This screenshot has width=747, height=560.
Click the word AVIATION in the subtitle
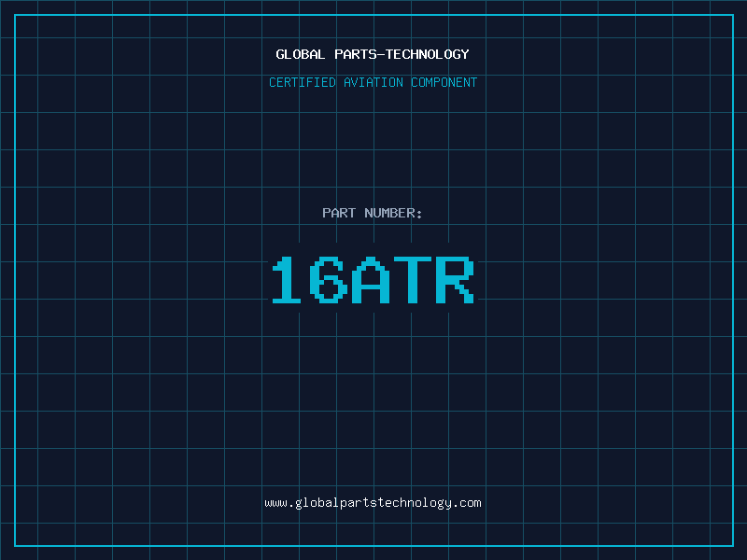pyautogui.click(x=373, y=83)
